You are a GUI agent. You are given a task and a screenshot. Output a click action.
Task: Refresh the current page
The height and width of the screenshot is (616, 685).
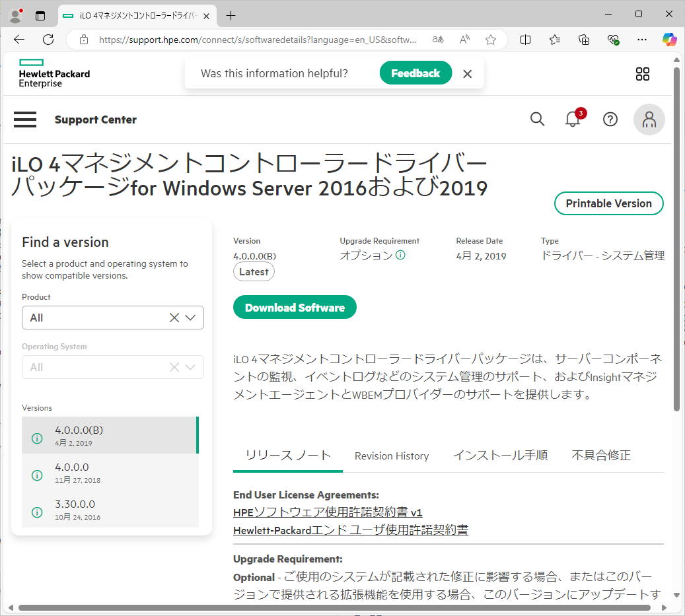point(48,40)
